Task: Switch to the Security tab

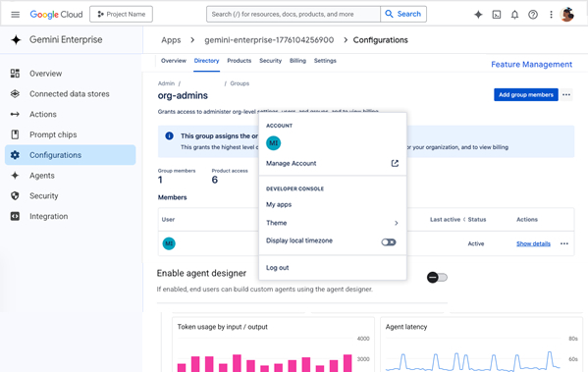Action: click(270, 61)
